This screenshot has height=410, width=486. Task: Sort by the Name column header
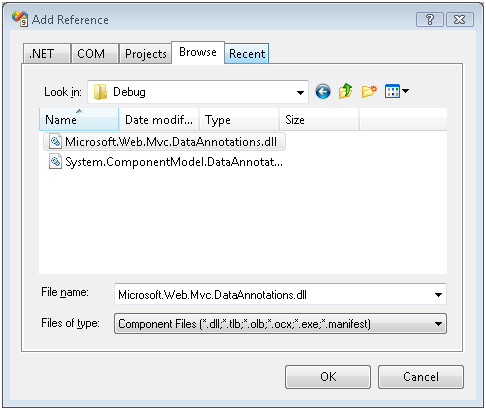79,119
